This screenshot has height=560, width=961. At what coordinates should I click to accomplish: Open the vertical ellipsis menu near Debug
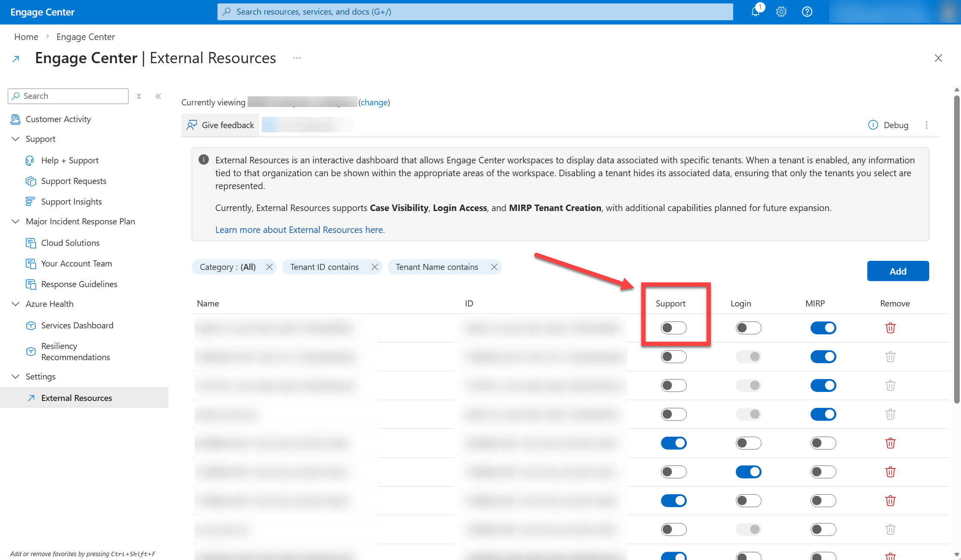pos(927,125)
